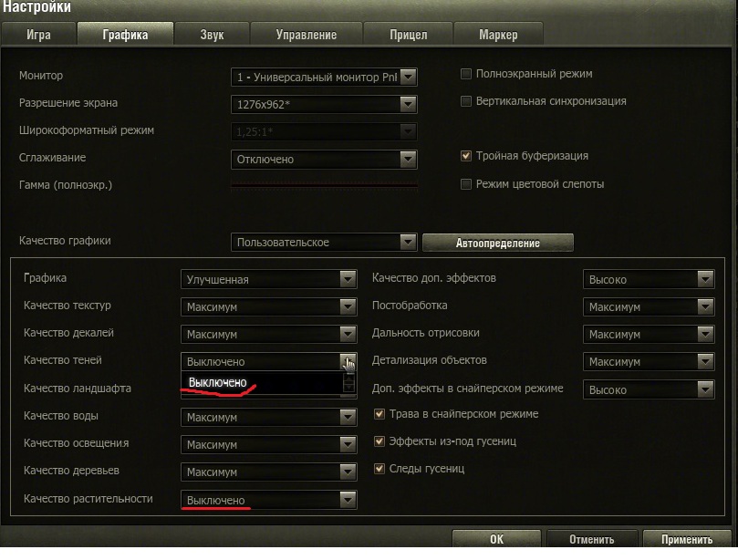Open the Управление tab

tap(306, 35)
